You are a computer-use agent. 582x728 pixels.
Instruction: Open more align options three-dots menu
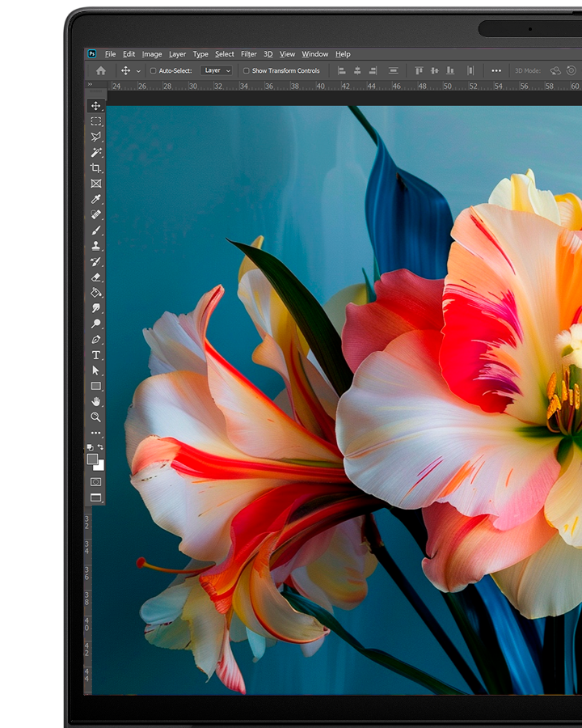pos(496,70)
